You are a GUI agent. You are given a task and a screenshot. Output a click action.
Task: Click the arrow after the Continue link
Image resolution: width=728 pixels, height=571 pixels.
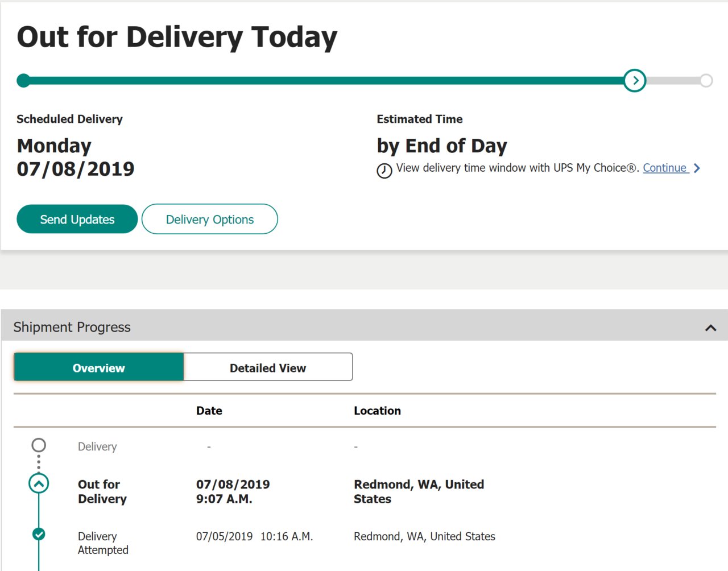pyautogui.click(x=697, y=168)
